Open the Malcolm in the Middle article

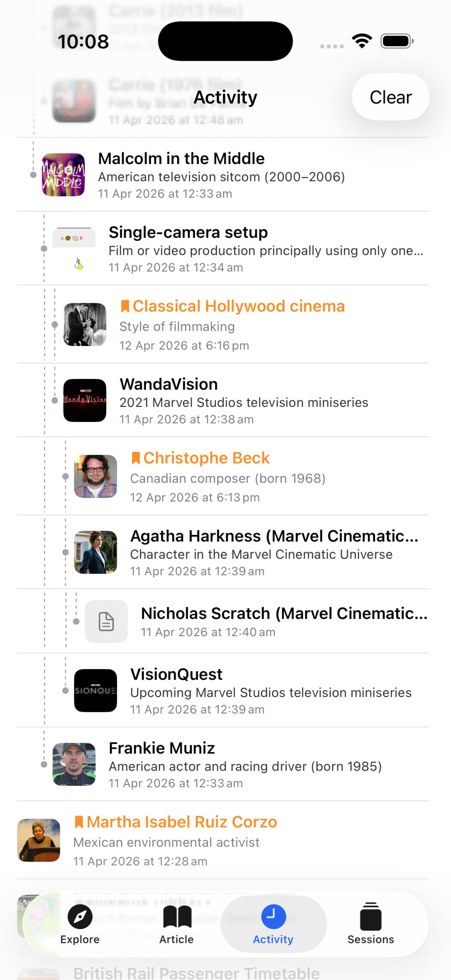[x=181, y=159]
